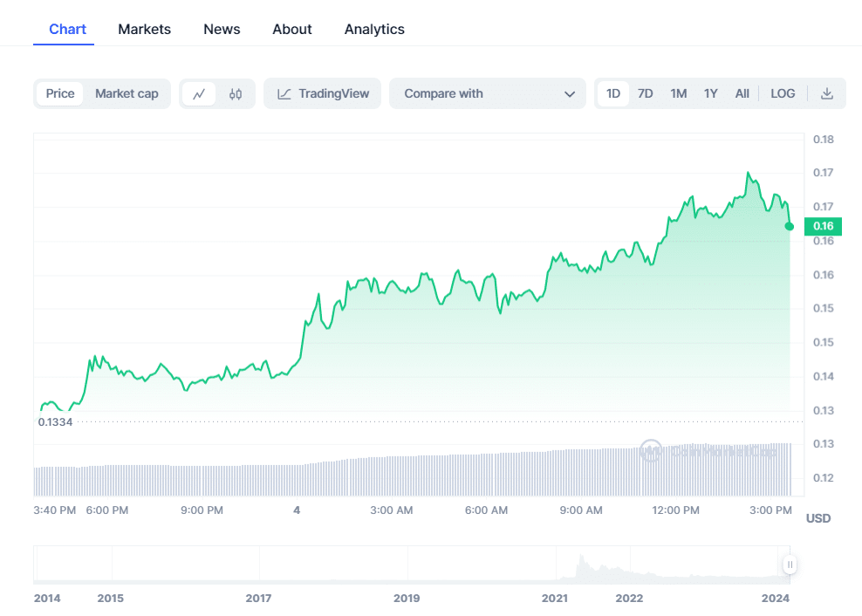Click the green 0.16 price label
The image size is (862, 616).
pyautogui.click(x=821, y=226)
